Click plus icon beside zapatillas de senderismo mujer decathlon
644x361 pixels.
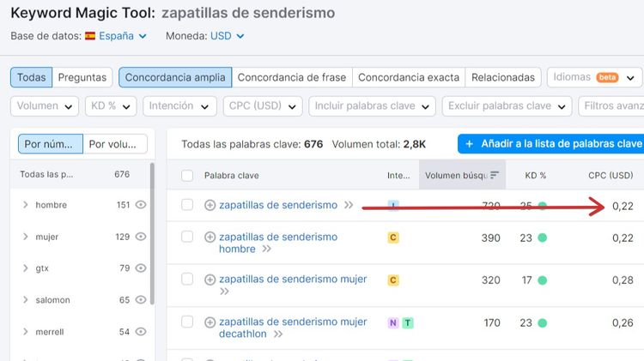[210, 322]
